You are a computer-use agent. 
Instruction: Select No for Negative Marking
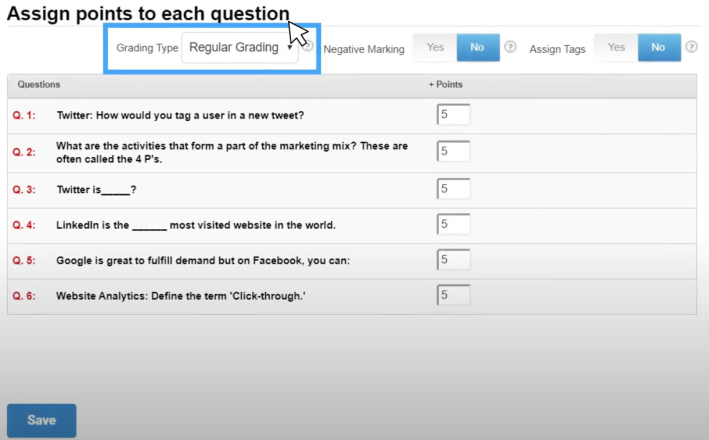click(x=476, y=47)
